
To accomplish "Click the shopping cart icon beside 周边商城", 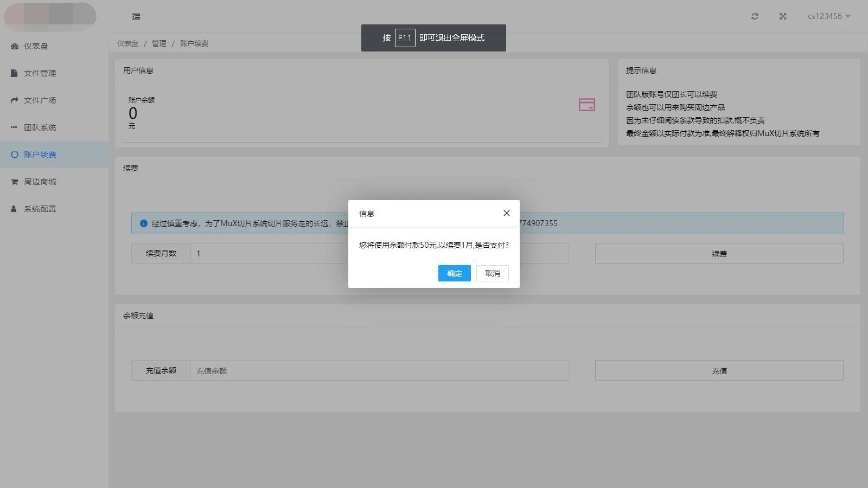I will click(15, 182).
